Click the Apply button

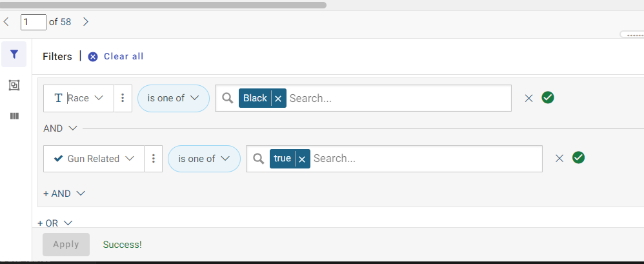[66, 245]
